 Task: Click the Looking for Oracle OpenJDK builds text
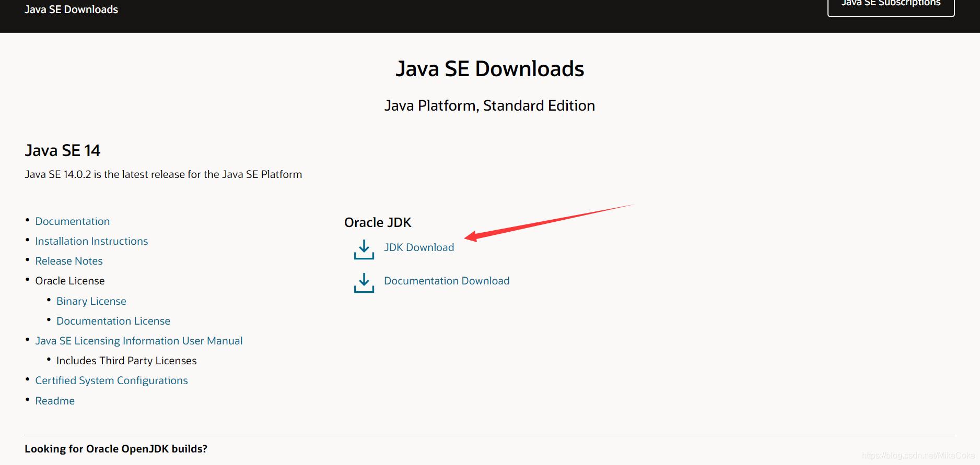[116, 449]
